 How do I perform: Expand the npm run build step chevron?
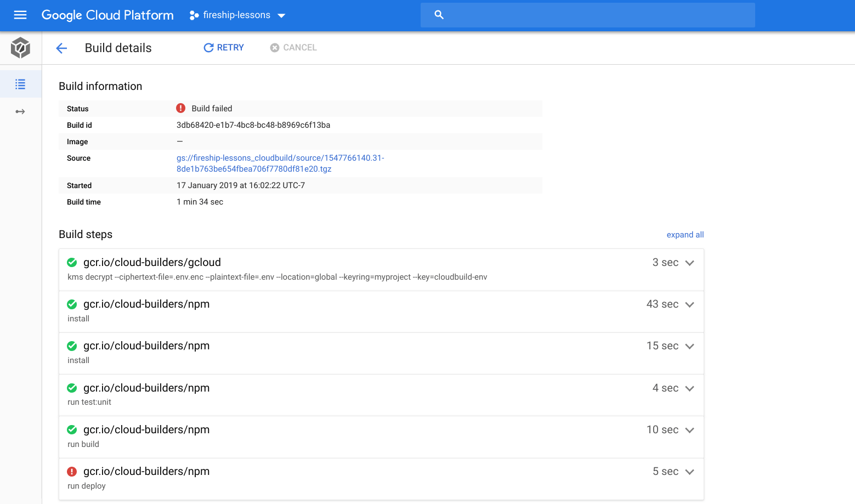(x=690, y=430)
